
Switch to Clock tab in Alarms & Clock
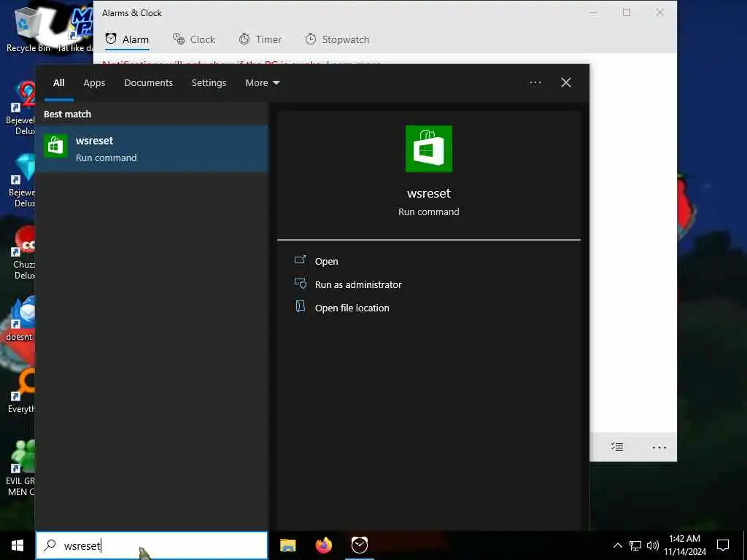tap(193, 39)
